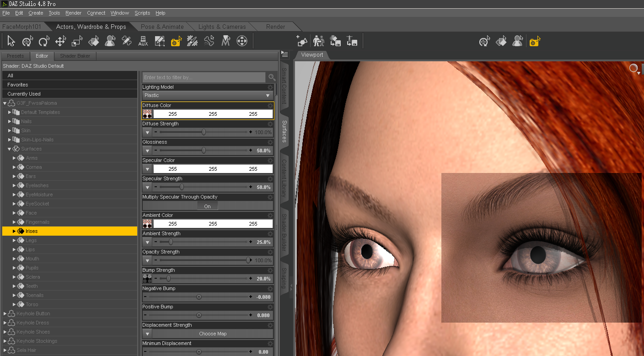Collapse the Surfaces group arrow
Image resolution: width=644 pixels, height=356 pixels.
(10, 149)
